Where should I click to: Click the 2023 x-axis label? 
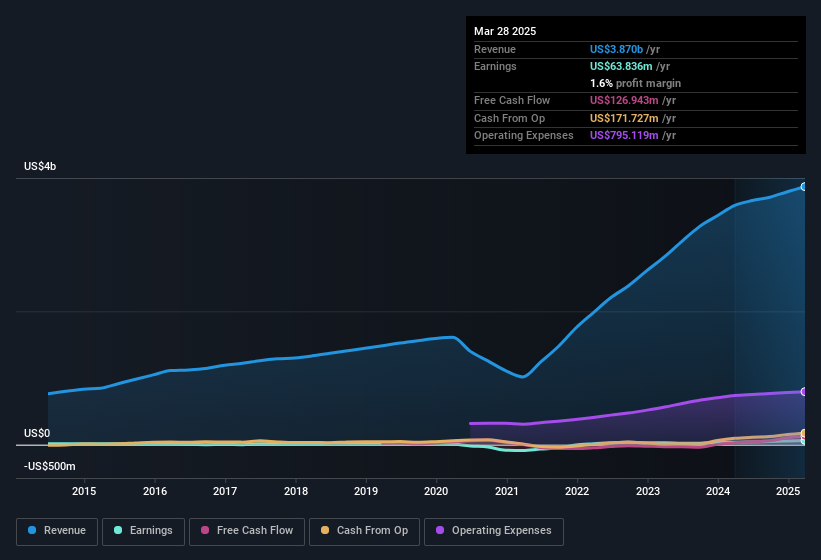[x=648, y=491]
